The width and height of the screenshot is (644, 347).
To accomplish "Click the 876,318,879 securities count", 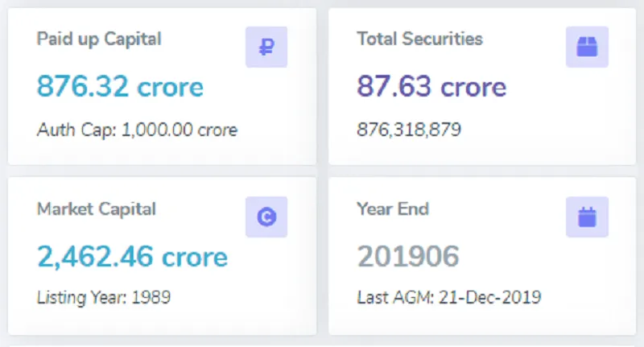I will point(409,130).
